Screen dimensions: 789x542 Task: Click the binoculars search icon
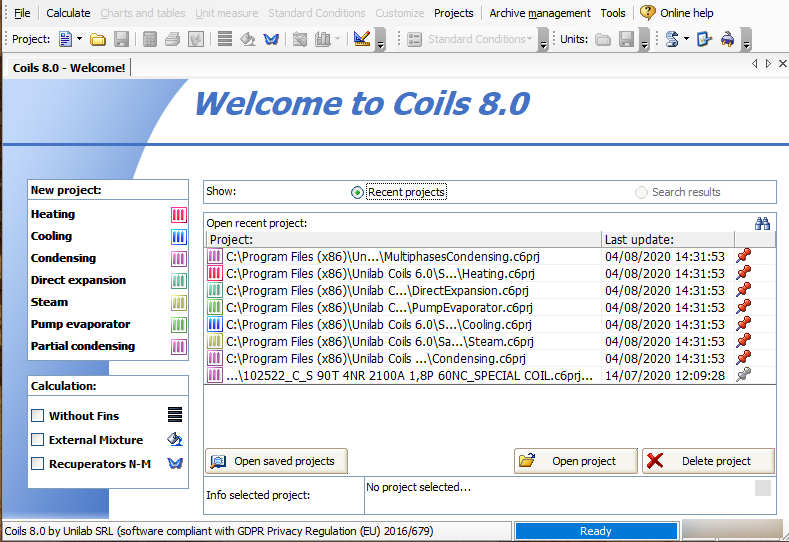[762, 223]
